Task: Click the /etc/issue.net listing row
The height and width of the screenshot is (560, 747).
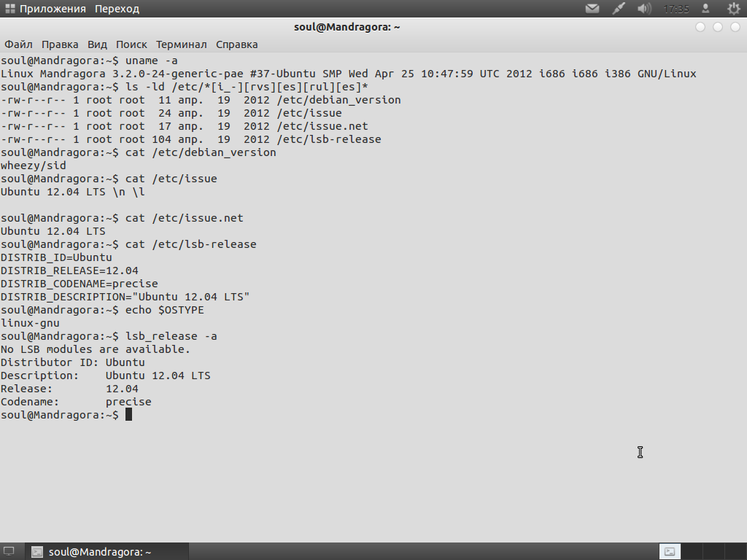Action: [x=185, y=126]
